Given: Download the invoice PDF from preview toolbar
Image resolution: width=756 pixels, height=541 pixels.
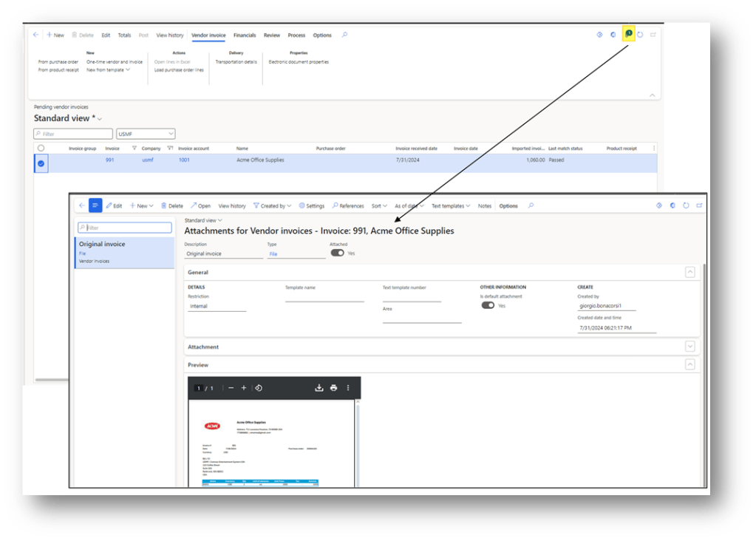Looking at the screenshot, I should pyautogui.click(x=319, y=388).
